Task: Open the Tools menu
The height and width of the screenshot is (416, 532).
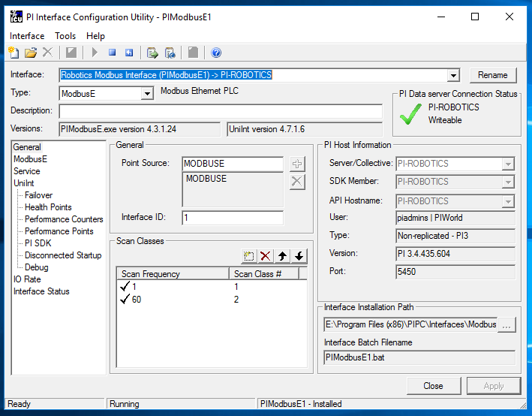Action: (x=65, y=35)
